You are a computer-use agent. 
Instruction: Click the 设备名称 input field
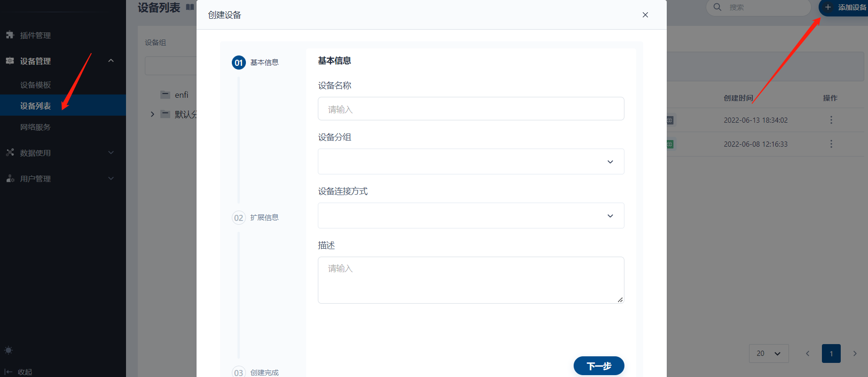471,109
